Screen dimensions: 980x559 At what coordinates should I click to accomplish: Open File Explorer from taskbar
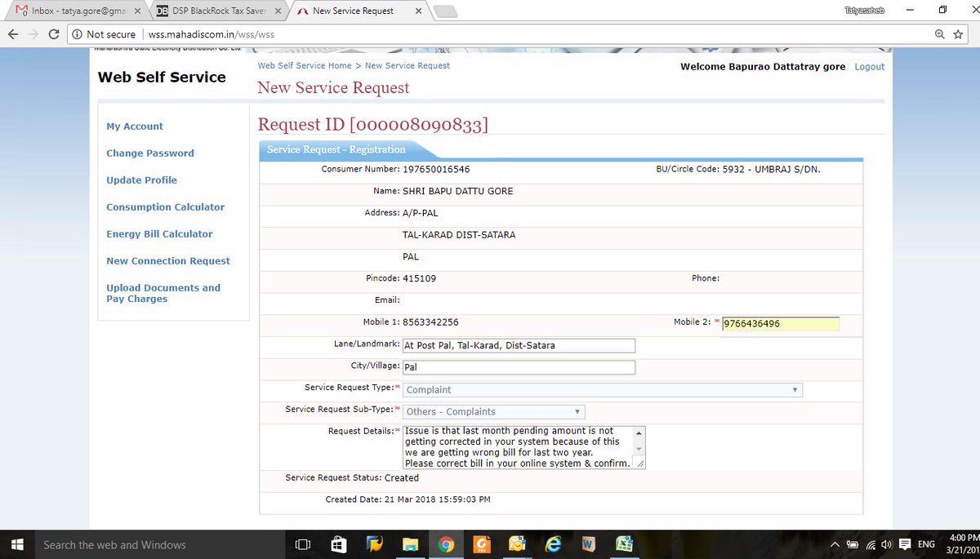point(410,544)
